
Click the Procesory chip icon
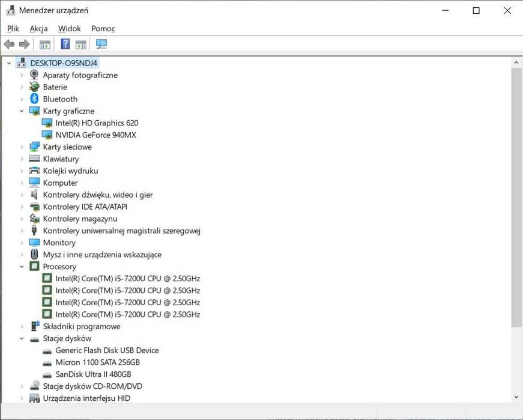(34, 266)
